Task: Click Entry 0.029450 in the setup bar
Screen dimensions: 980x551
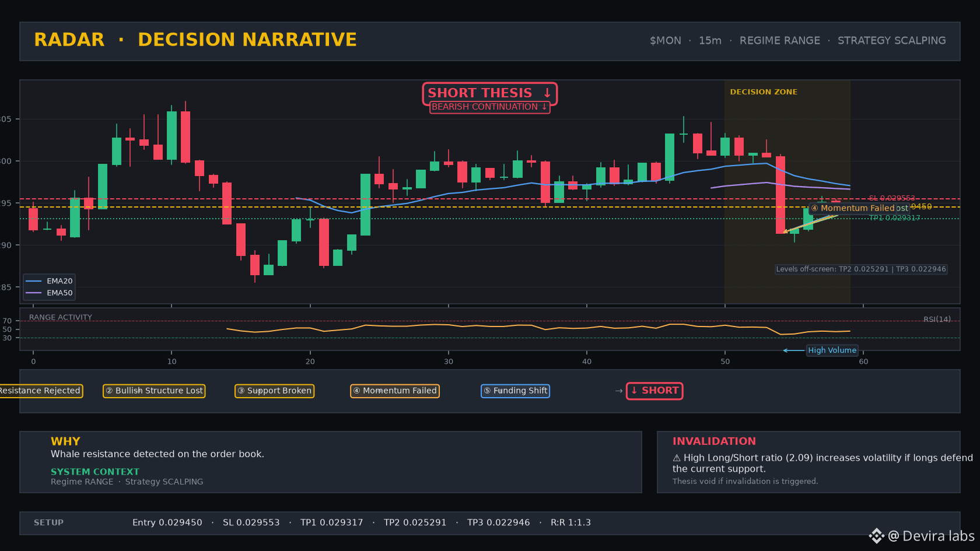Action: 167,523
